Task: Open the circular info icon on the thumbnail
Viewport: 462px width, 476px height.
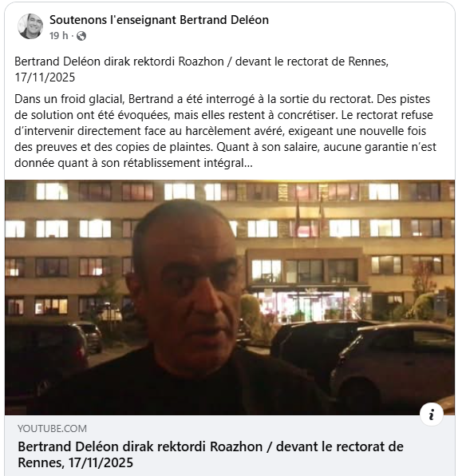Action: (432, 414)
